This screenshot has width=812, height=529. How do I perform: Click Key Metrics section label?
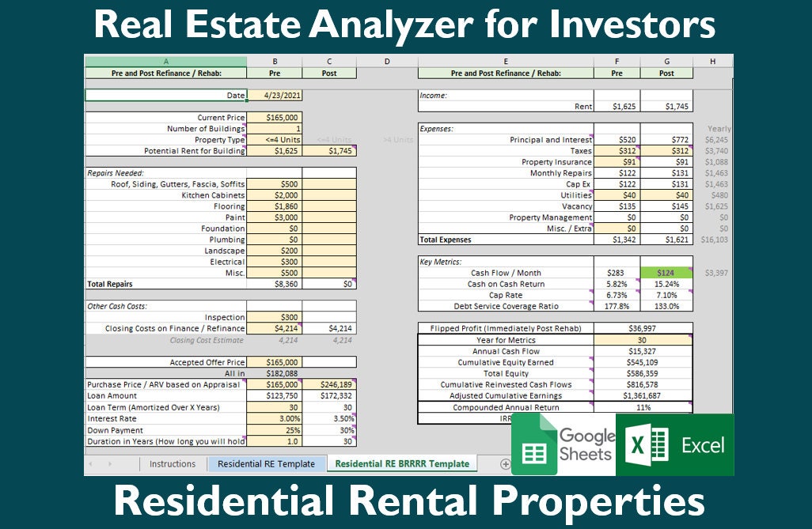[441, 262]
